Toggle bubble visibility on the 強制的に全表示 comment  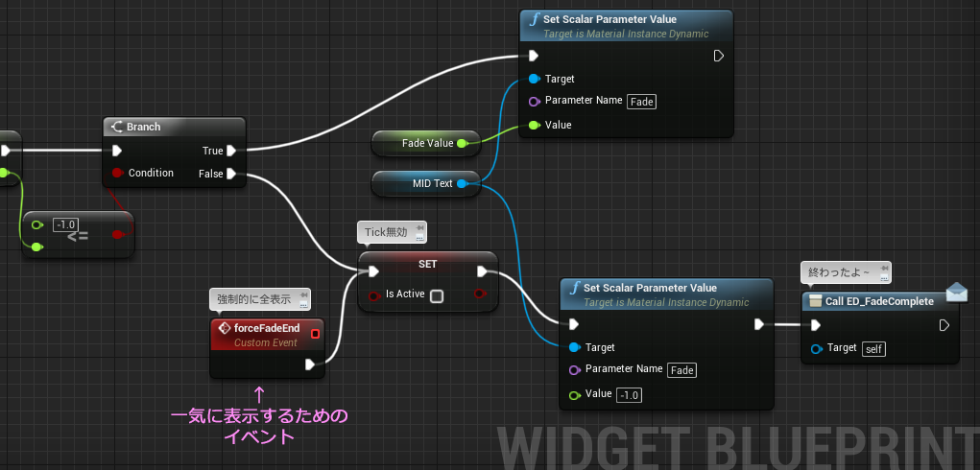click(303, 304)
